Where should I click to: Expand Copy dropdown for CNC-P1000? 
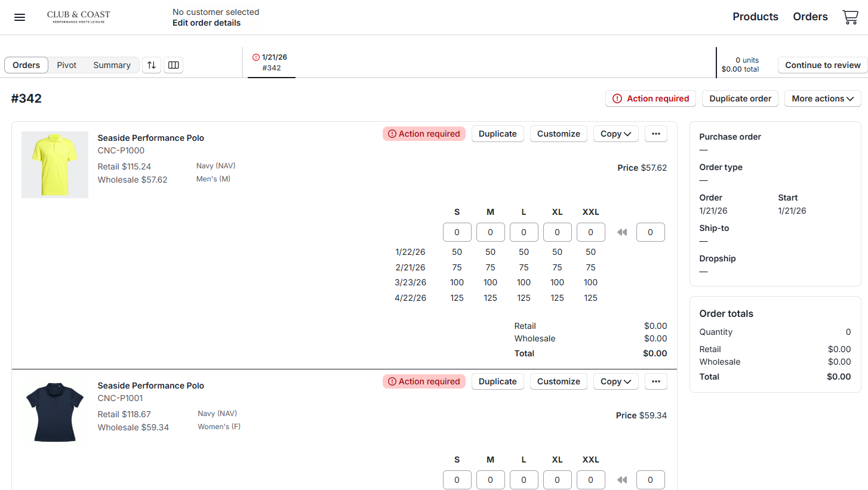(x=615, y=134)
